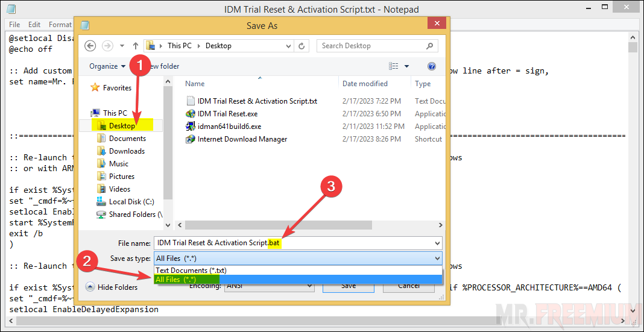Viewport: 644px width, 332px height.
Task: Open the recent locations dropdown arrow
Action: tap(122, 46)
